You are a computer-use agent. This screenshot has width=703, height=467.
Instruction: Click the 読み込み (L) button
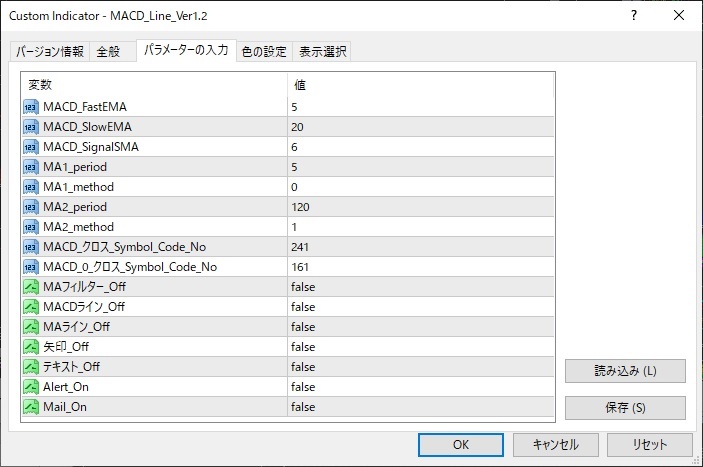point(625,371)
